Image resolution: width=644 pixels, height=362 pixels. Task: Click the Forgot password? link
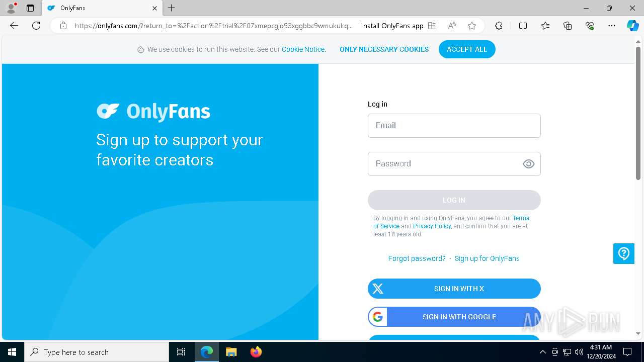pos(417,258)
